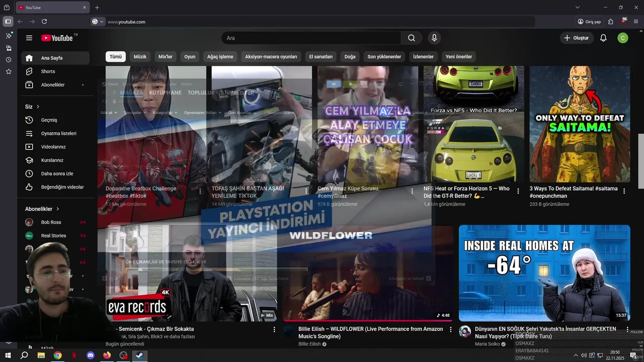The width and height of the screenshot is (644, 362).
Task: Start voice search with microphone icon
Action: 434,38
